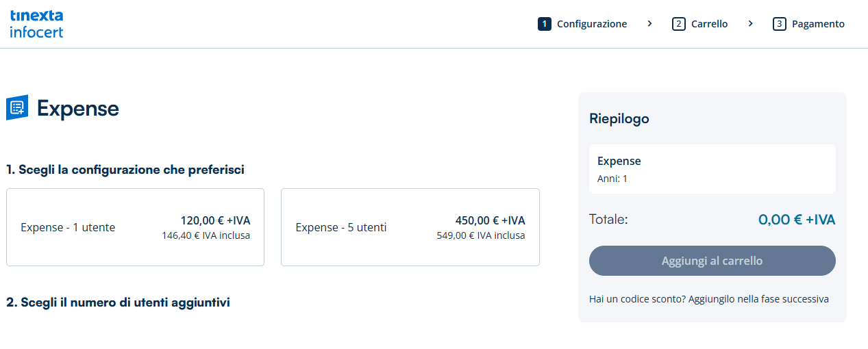Click the additional users section heading
This screenshot has height=349, width=868.
tap(118, 302)
